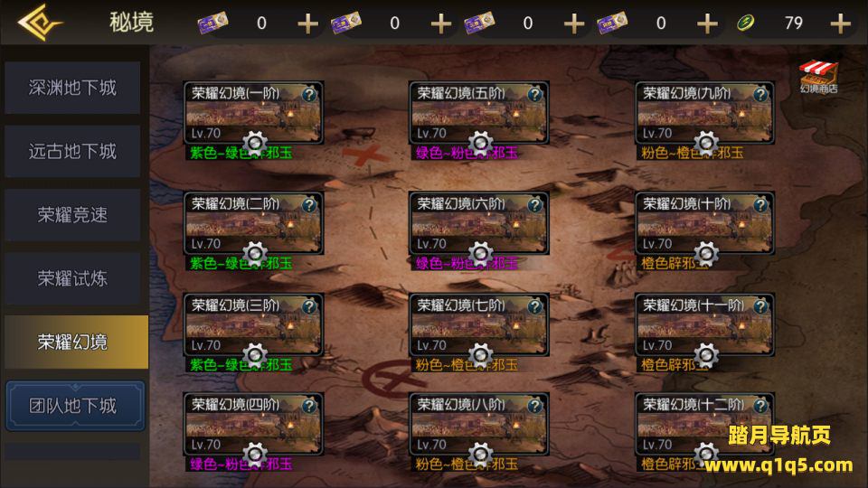The width and height of the screenshot is (868, 488).
Task: Open settings gear for 荣耀幻境(五阶)
Action: (x=480, y=144)
